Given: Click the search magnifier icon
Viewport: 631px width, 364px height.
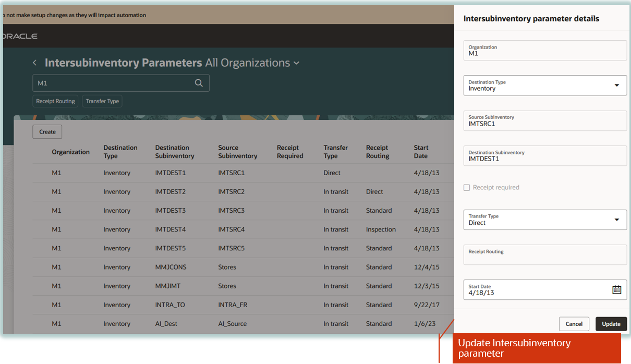Looking at the screenshot, I should click(x=199, y=83).
